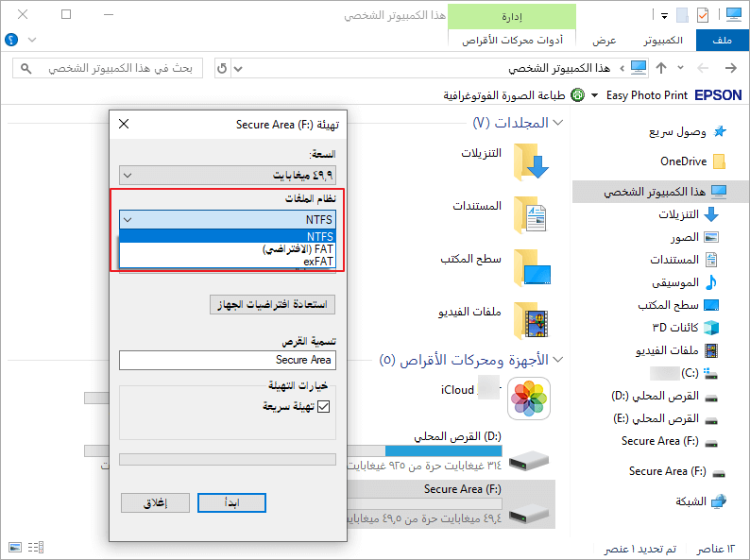The height and width of the screenshot is (560, 750).
Task: Open recent locations dropdown arrow
Action: click(681, 68)
